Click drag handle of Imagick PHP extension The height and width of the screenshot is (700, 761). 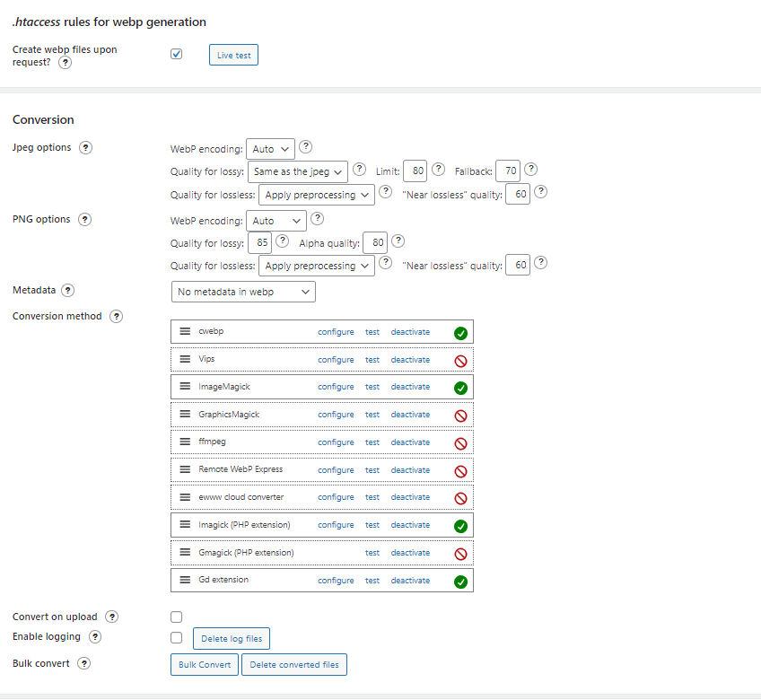pos(185,525)
